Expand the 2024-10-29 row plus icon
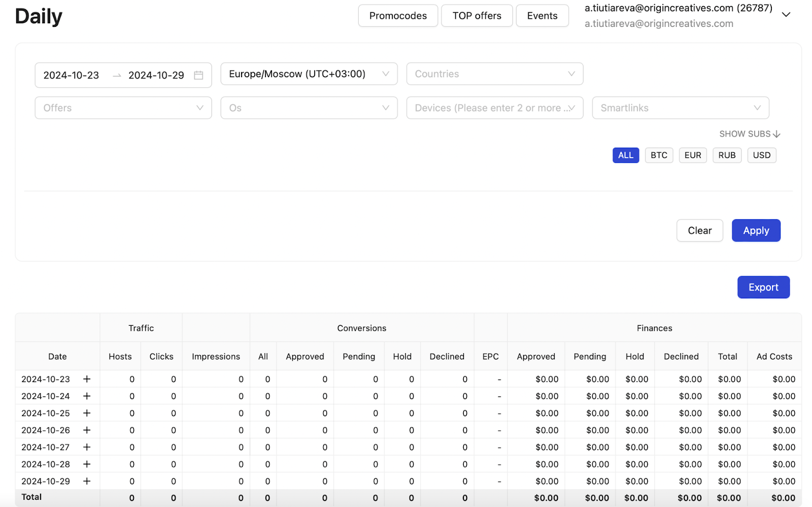Image resolution: width=812 pixels, height=507 pixels. [87, 481]
